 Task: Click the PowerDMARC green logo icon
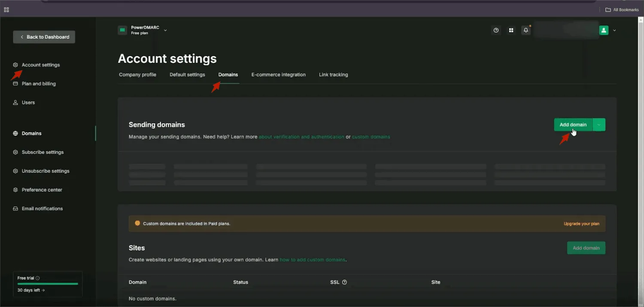122,30
